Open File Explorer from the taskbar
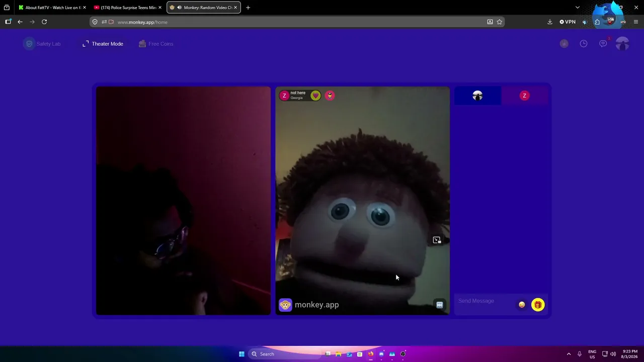Image resolution: width=644 pixels, height=362 pixels. (x=339, y=354)
